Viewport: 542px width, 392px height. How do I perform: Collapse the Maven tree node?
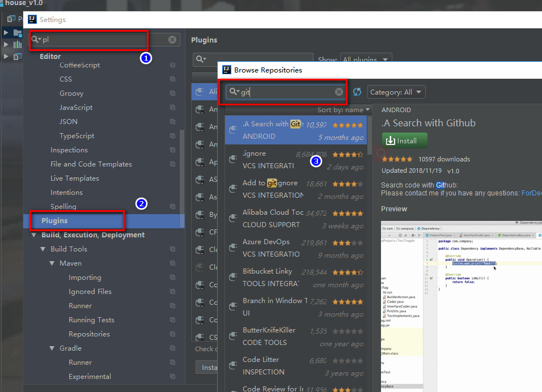click(52, 263)
